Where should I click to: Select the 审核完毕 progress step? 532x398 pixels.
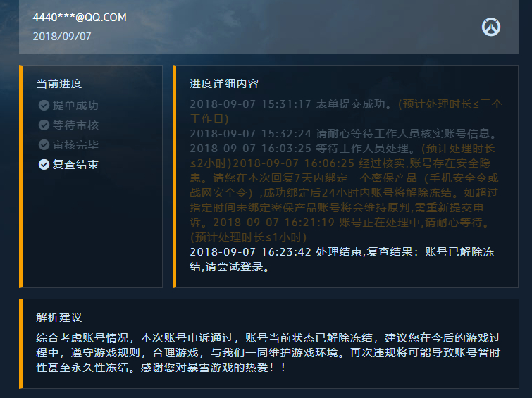[x=75, y=145]
